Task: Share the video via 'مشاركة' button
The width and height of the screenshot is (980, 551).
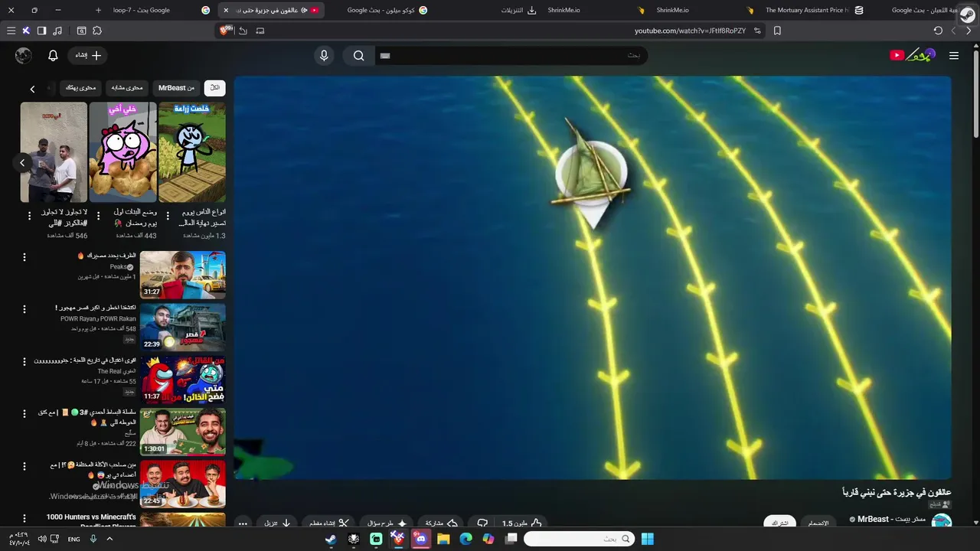Action: click(441, 523)
